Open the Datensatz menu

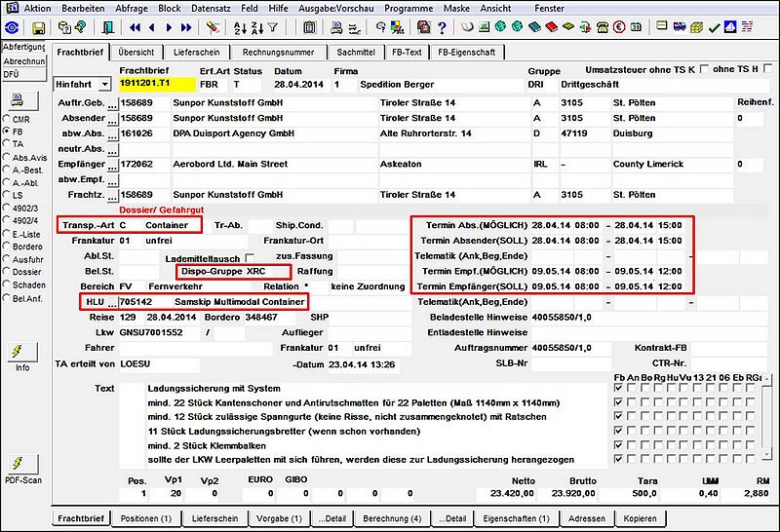pyautogui.click(x=212, y=9)
